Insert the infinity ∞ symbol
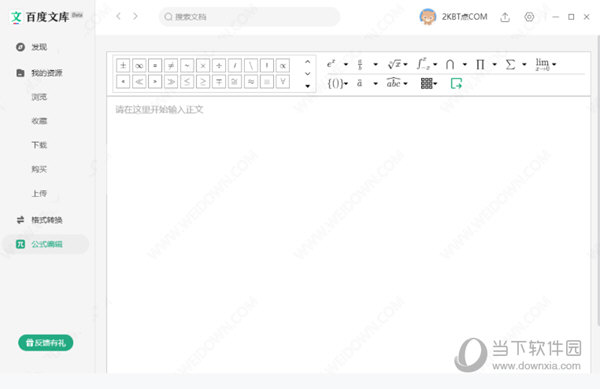 pyautogui.click(x=139, y=65)
